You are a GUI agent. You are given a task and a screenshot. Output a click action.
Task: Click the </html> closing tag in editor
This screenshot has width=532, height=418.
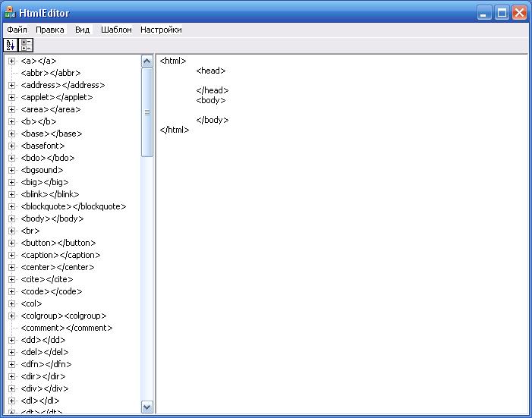click(175, 130)
